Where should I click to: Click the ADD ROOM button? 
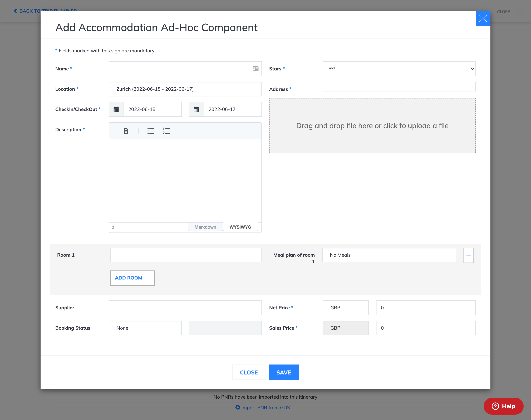click(x=132, y=278)
